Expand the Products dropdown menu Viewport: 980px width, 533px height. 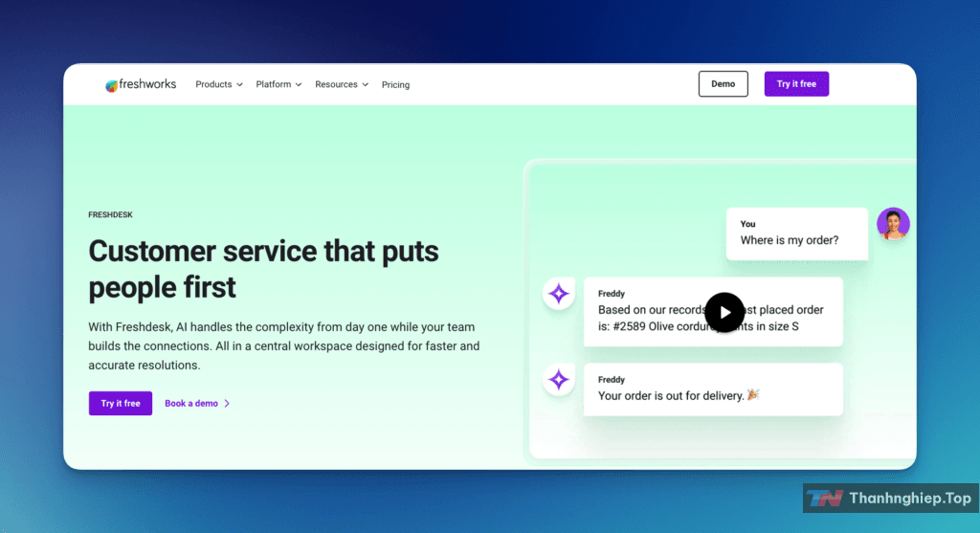(x=219, y=84)
